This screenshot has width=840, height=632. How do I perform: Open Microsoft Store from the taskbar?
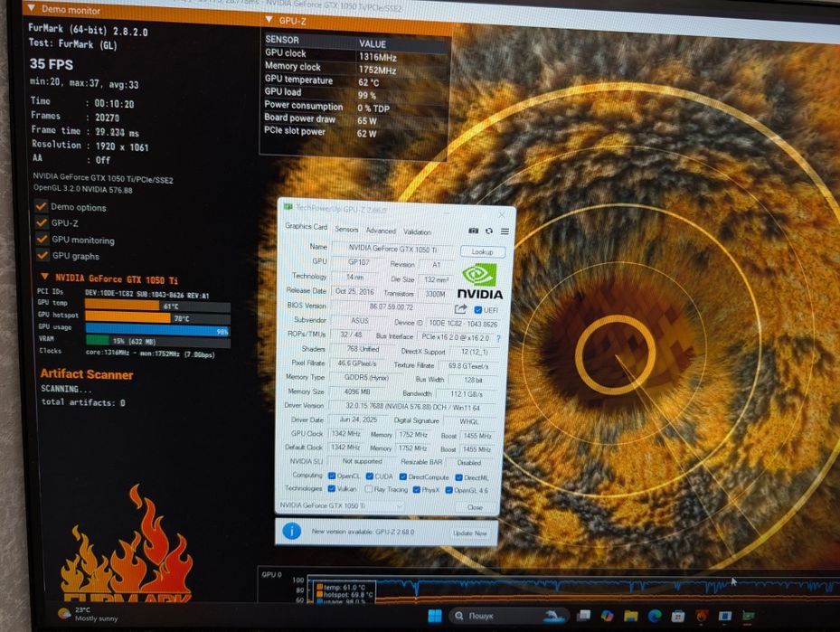677,616
